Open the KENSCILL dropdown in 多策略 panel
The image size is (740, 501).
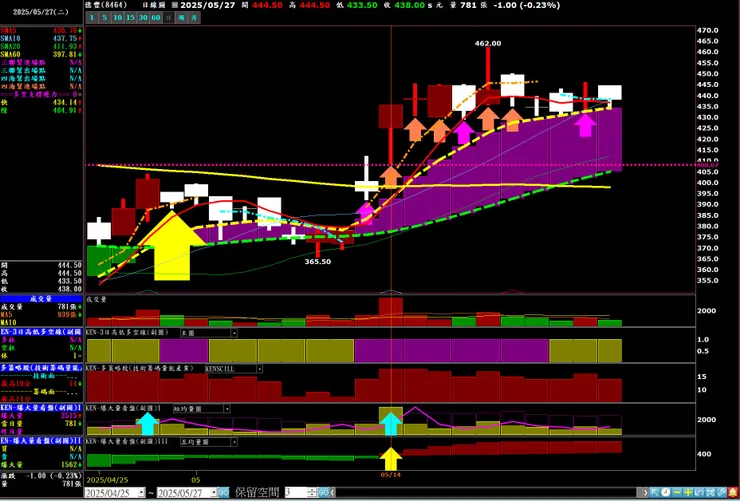(x=260, y=369)
